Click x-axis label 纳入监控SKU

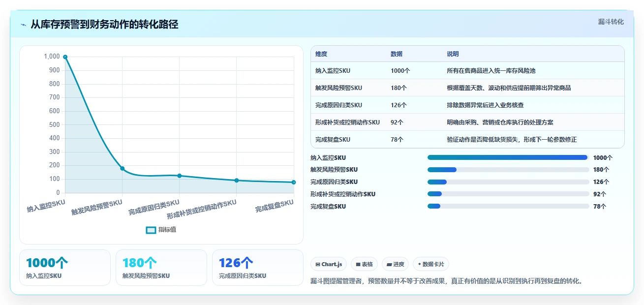[x=46, y=206]
